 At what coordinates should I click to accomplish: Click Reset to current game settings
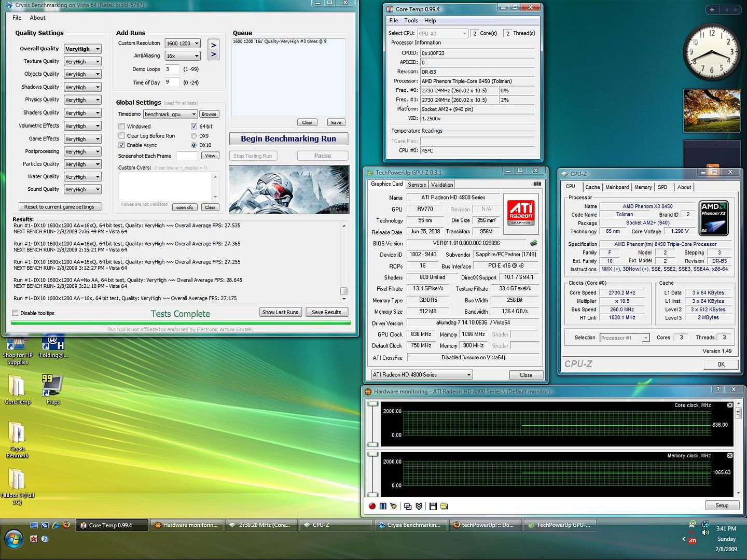[59, 206]
